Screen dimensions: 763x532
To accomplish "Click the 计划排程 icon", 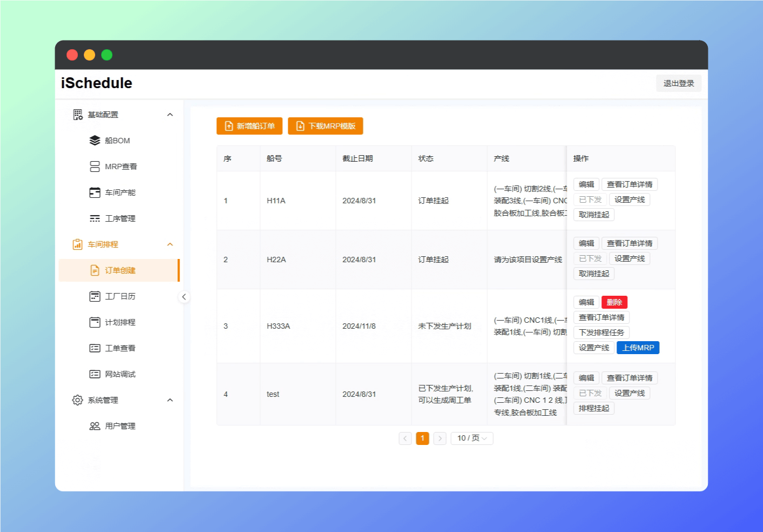I will 95,322.
